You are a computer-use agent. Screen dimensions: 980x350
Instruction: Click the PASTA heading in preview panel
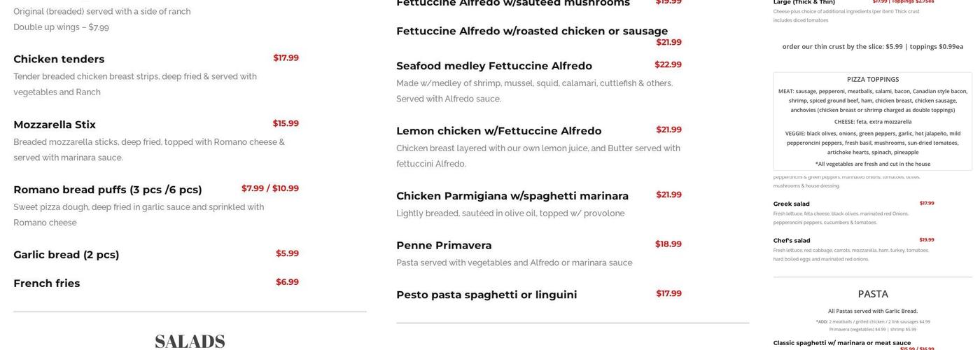(873, 294)
